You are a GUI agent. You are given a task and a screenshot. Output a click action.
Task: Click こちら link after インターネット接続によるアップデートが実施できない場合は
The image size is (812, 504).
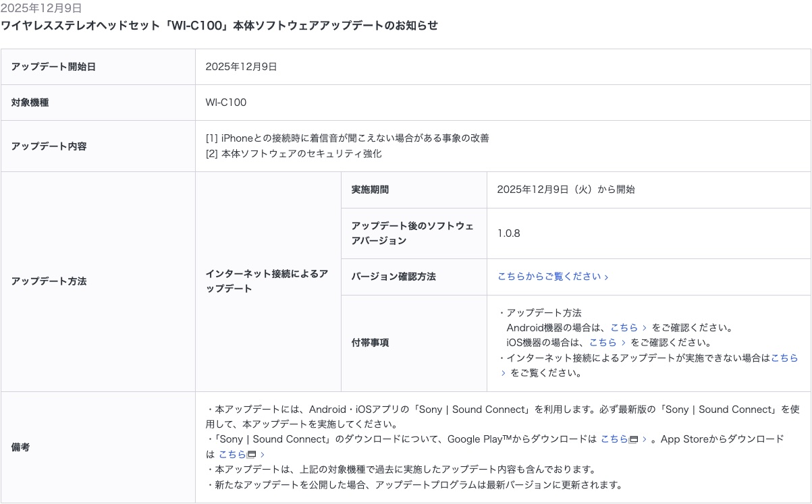(784, 358)
